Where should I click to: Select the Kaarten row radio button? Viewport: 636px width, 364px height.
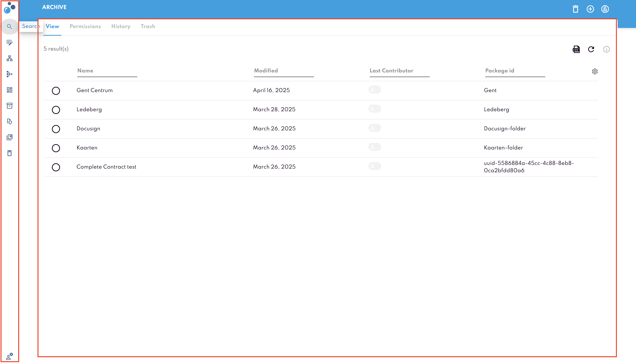pos(56,148)
